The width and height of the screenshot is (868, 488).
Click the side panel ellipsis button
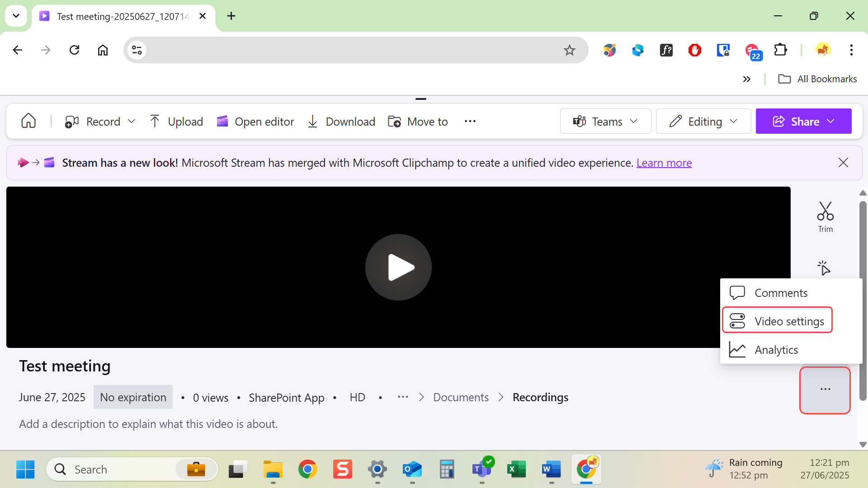tap(825, 389)
